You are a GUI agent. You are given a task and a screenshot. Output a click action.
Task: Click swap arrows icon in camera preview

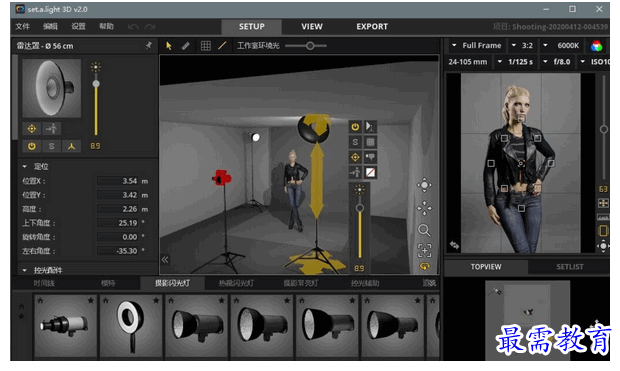pyautogui.click(x=454, y=245)
